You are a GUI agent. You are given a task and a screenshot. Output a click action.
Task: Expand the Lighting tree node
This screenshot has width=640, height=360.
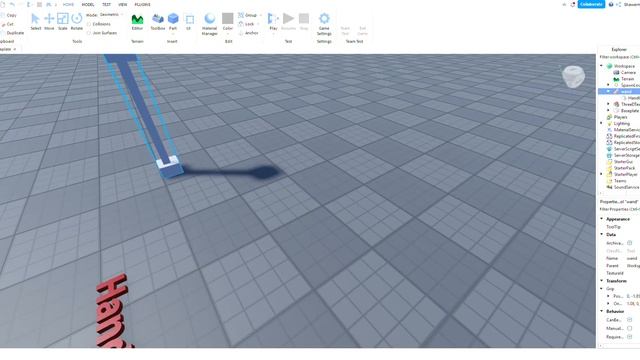(601, 123)
